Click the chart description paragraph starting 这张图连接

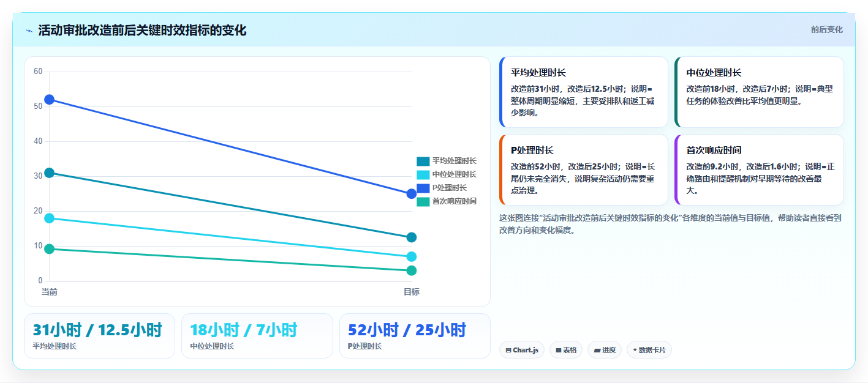[x=671, y=224]
